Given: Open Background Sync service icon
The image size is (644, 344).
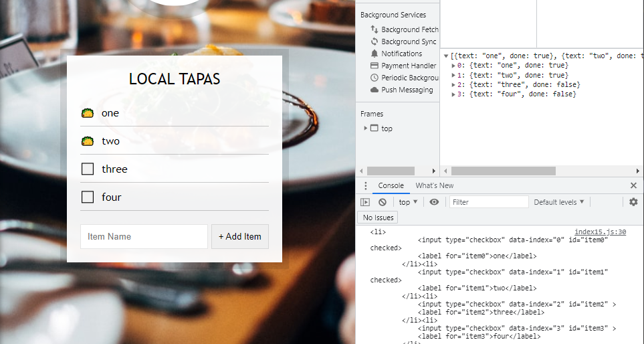Looking at the screenshot, I should pyautogui.click(x=374, y=41).
